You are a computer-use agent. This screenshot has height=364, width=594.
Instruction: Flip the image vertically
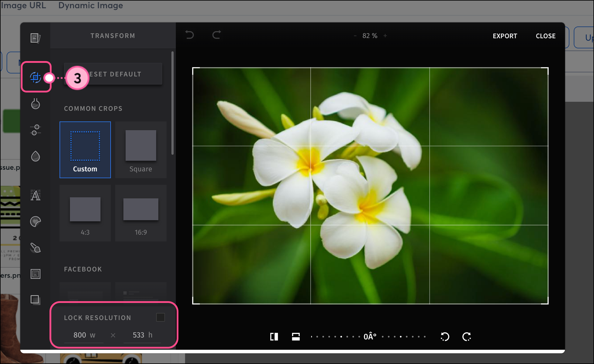click(x=296, y=337)
